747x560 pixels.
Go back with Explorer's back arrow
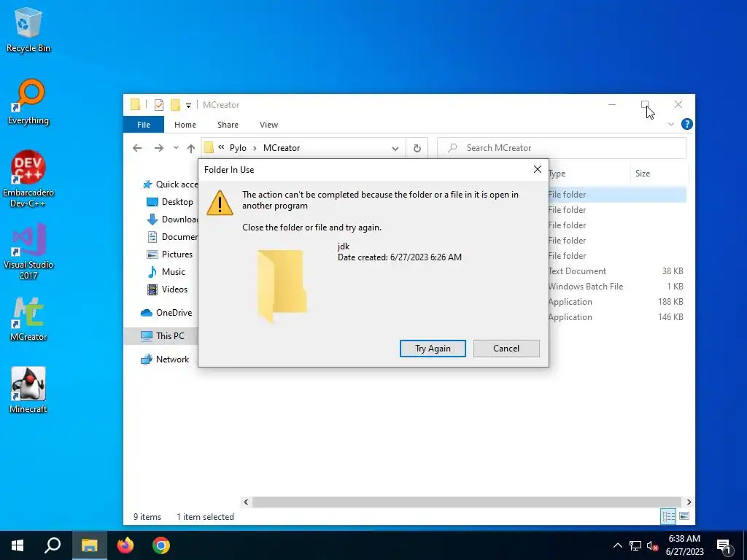coord(137,148)
